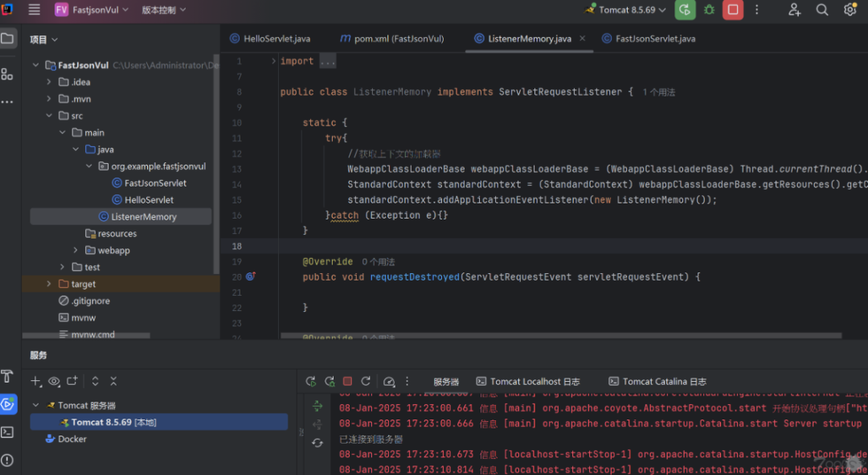Viewport: 868px width, 475px height.
Task: Select the mvnw file
Action: [x=77, y=317]
